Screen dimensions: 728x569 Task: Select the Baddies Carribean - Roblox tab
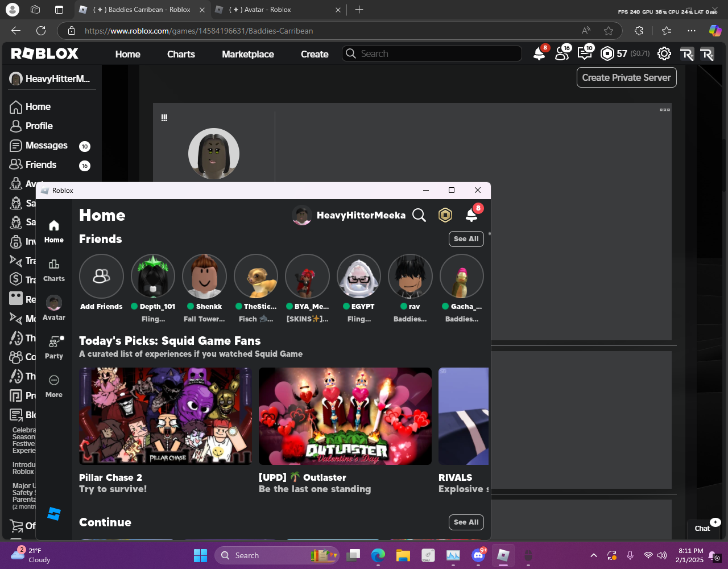(x=141, y=10)
